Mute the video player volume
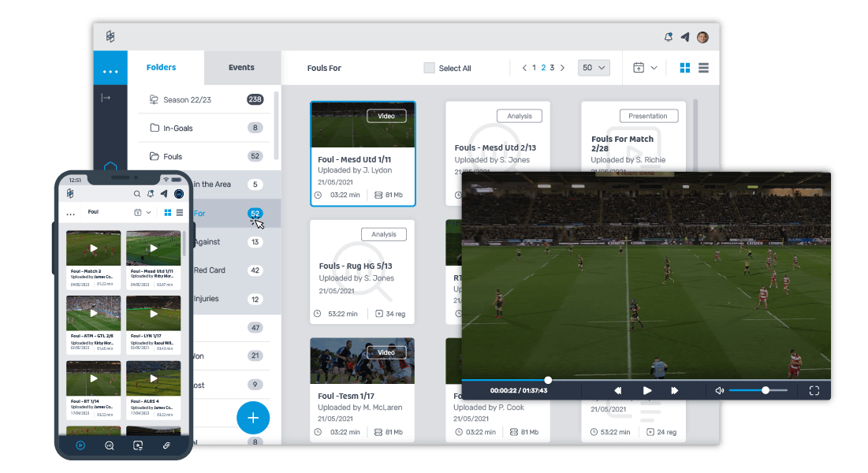 (719, 389)
